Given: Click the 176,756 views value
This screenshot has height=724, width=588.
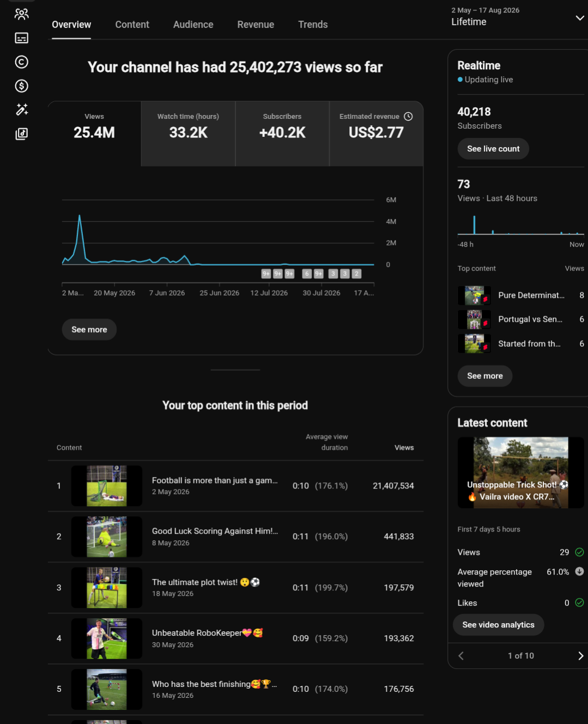Looking at the screenshot, I should (x=399, y=689).
